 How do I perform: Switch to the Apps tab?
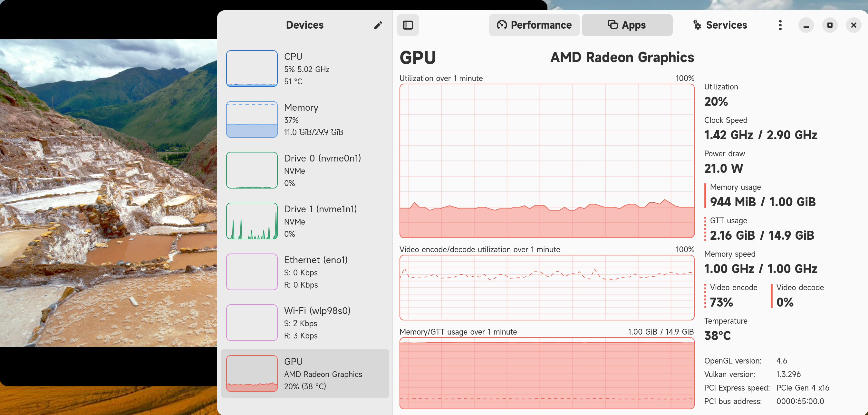(x=627, y=25)
